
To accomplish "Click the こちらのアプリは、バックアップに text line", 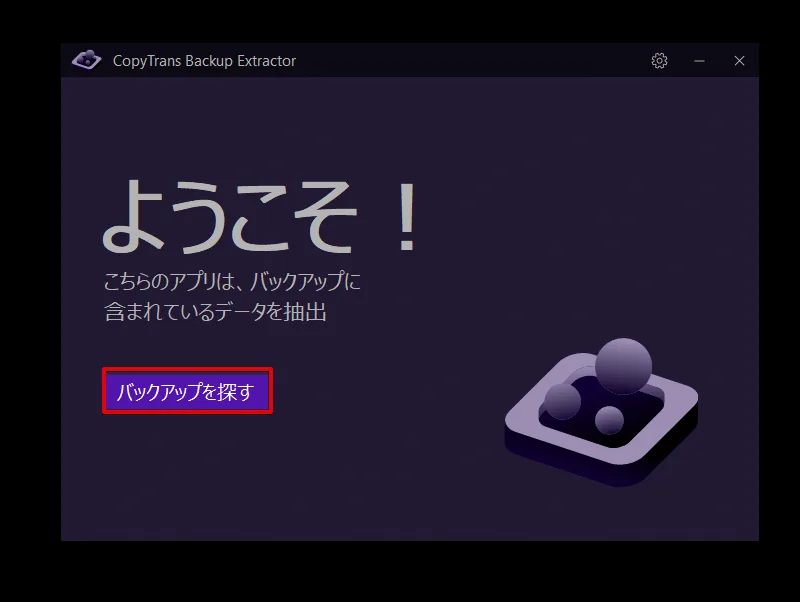I will point(232,282).
